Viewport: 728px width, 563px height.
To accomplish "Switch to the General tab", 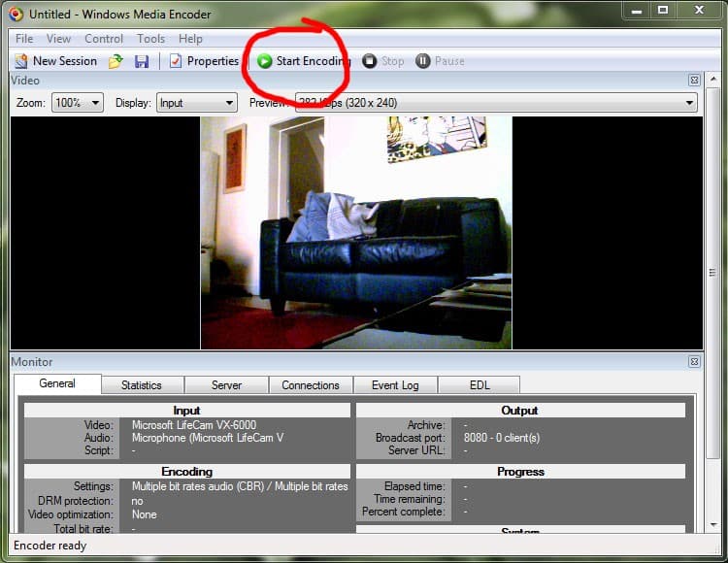I will (x=57, y=383).
